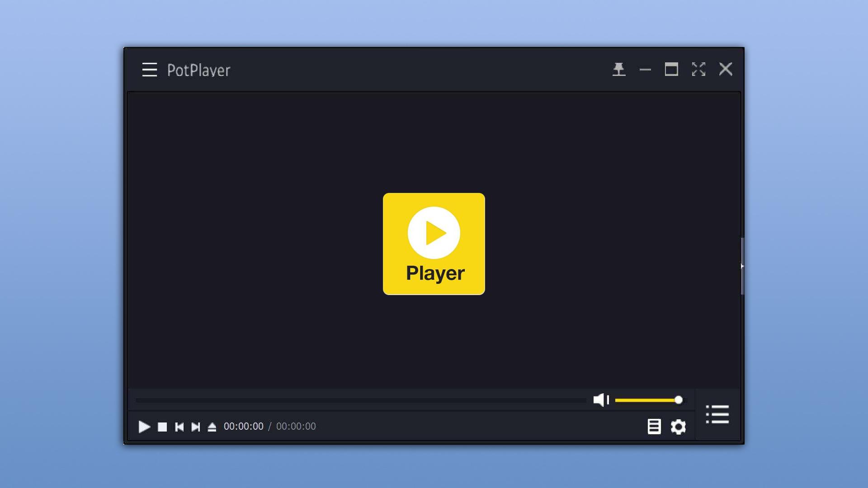Click the yellow Player logo
The width and height of the screenshot is (868, 488).
(x=434, y=244)
